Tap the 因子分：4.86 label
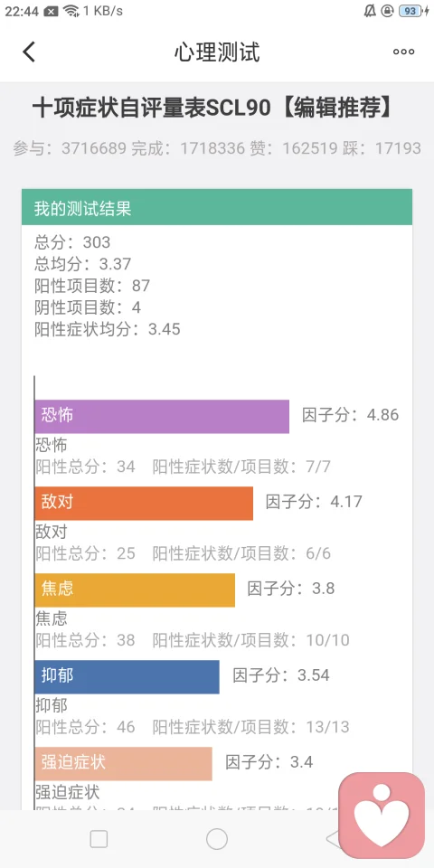This screenshot has width=434, height=868. [351, 415]
